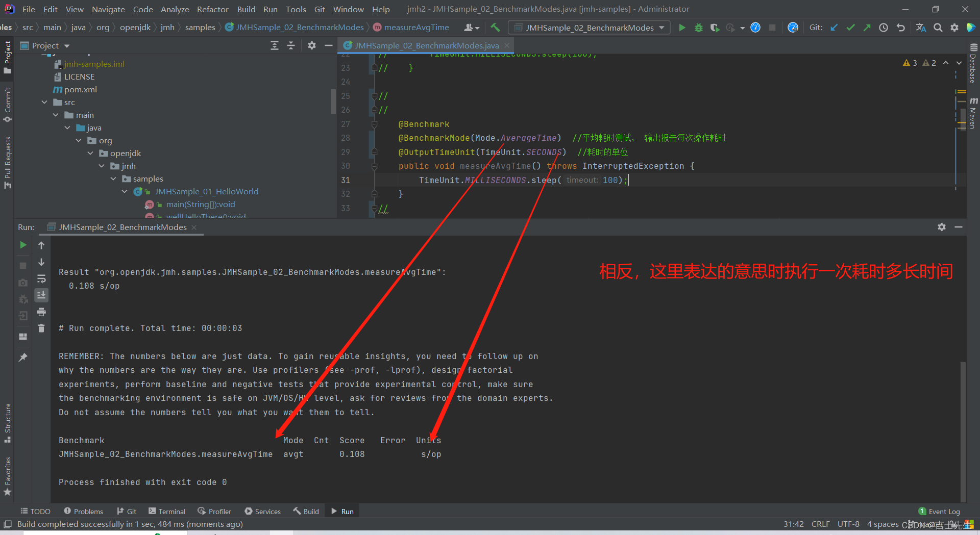
Task: Click the UTF-8 encoding status entry
Action: (848, 524)
